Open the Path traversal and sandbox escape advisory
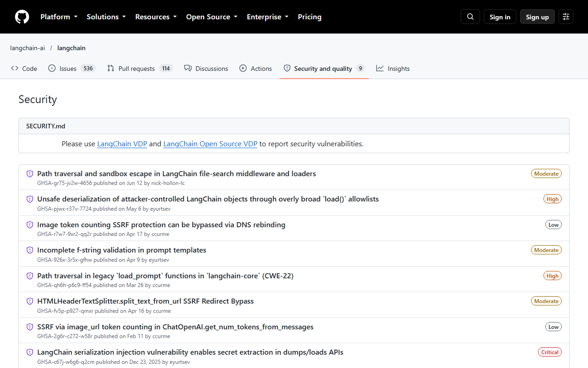This screenshot has width=588, height=368. coord(176,173)
